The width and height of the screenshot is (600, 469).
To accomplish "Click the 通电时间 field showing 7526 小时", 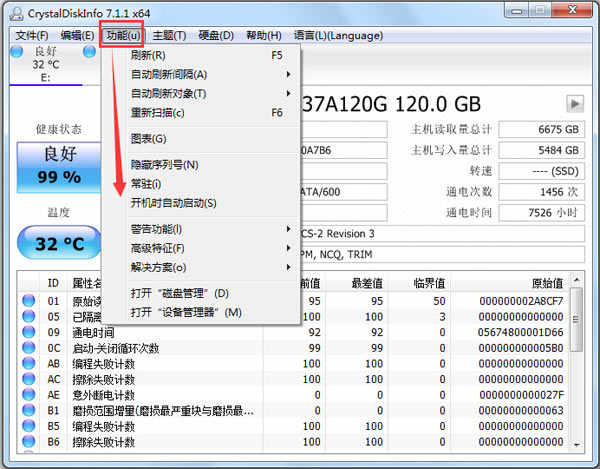I will pyautogui.click(x=541, y=212).
